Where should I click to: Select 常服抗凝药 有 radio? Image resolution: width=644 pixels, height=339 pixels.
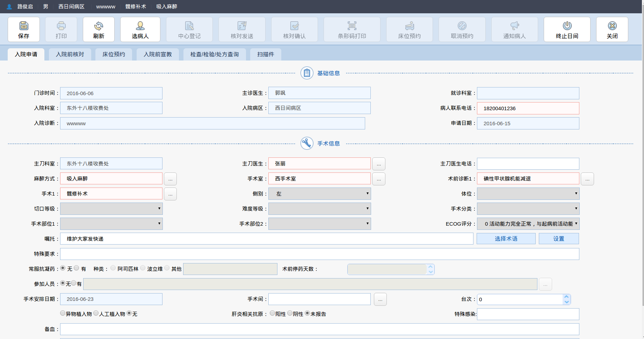point(77,268)
